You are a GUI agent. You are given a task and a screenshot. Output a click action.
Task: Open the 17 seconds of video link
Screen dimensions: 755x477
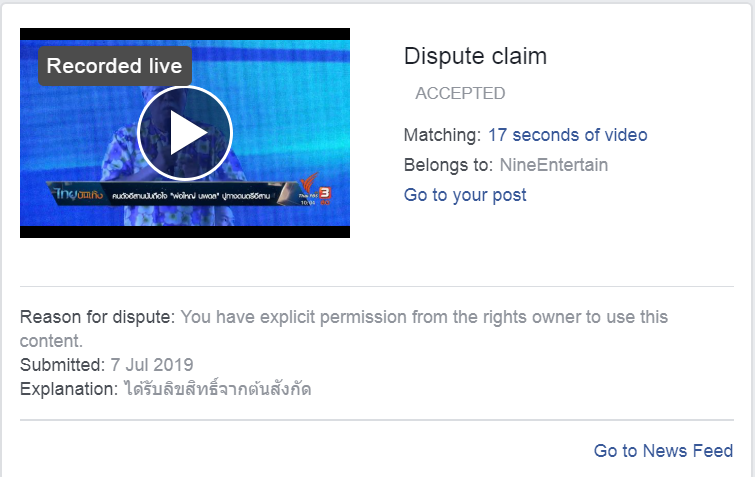point(568,135)
